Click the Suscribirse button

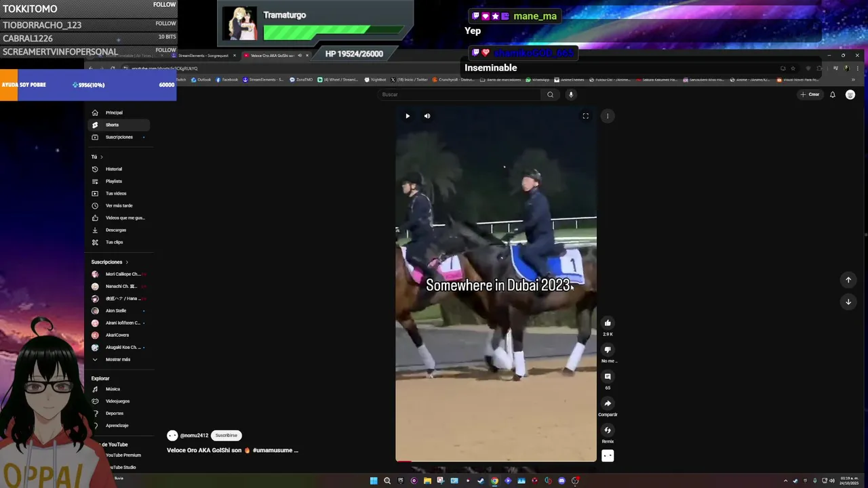pyautogui.click(x=226, y=435)
